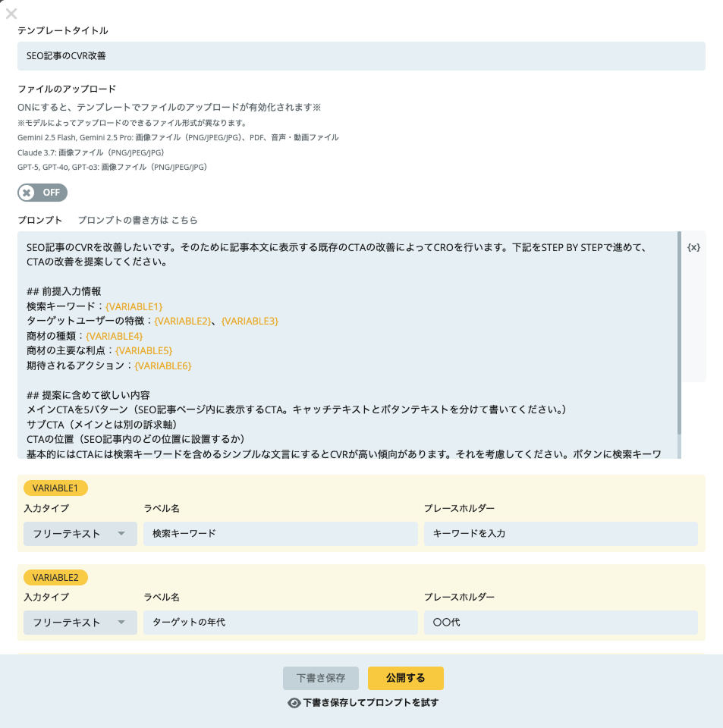Close the template editor with the X icon
This screenshot has width=723, height=728.
tap(11, 13)
